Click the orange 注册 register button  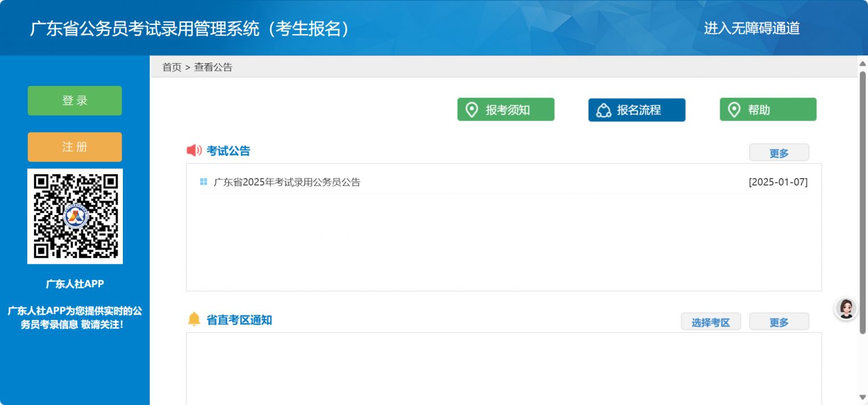coord(75,147)
